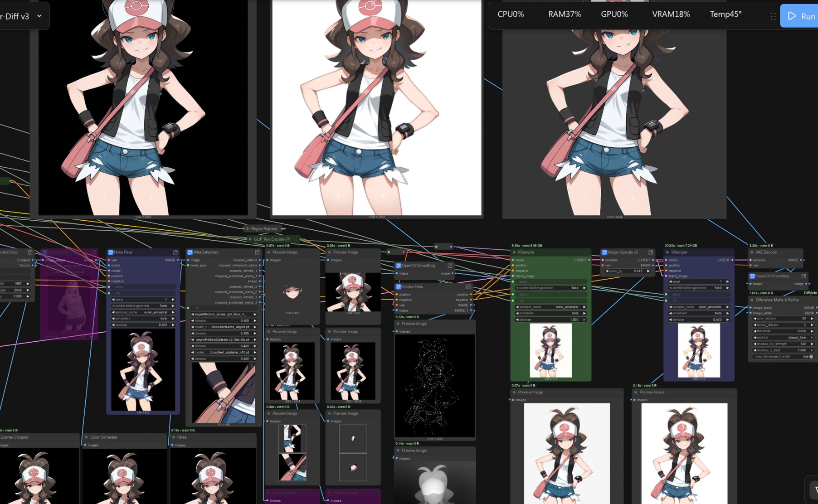Click the RAM37% usage readout
This screenshot has width=818, height=504.
click(565, 15)
